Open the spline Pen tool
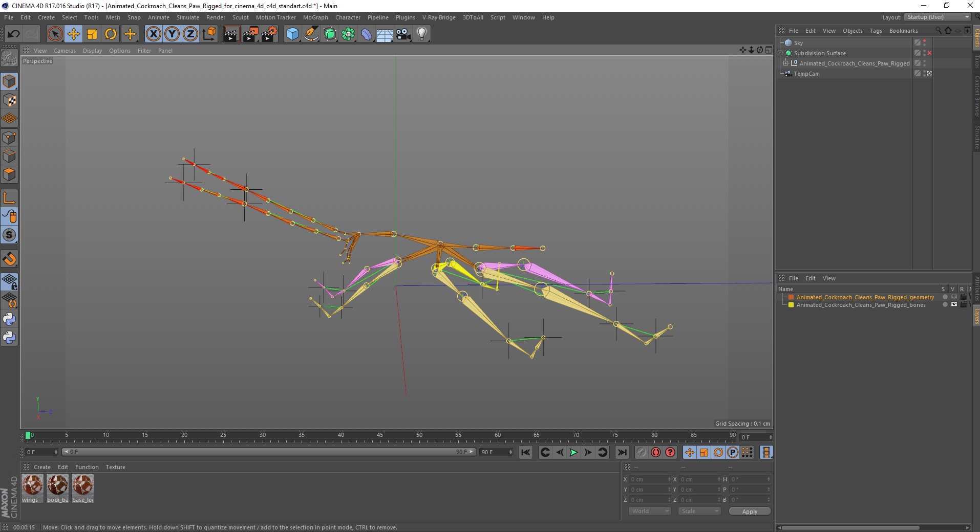Viewport: 980px width, 532px height. [311, 34]
